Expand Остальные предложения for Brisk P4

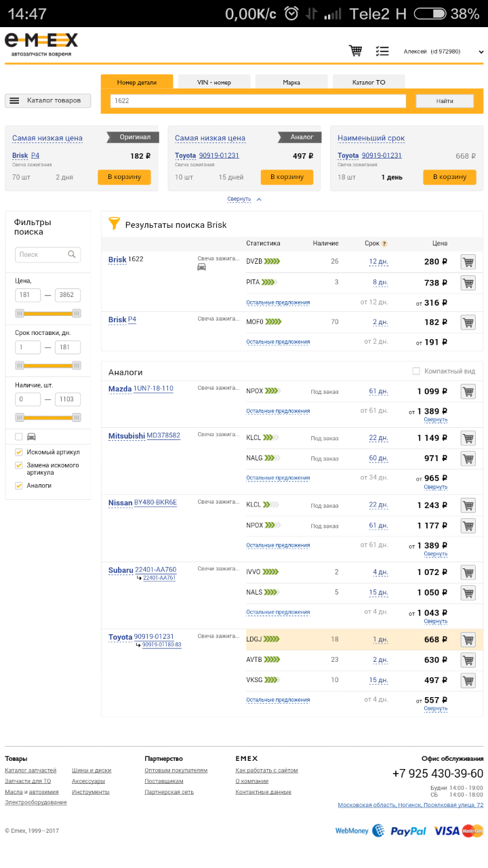[278, 342]
